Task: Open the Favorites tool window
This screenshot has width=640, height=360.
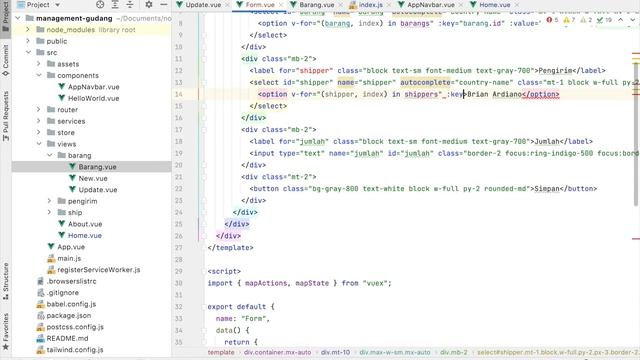Action: [6, 331]
